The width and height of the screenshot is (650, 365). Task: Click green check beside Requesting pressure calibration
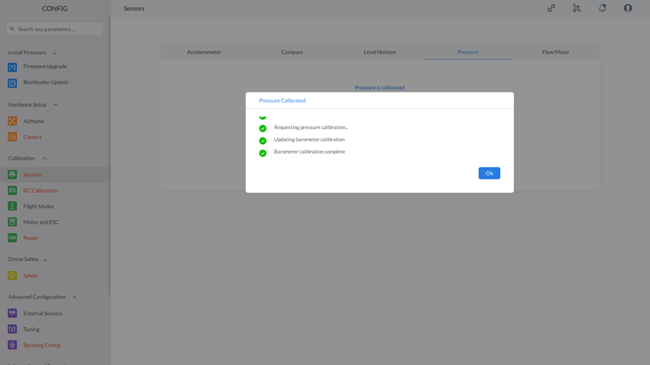(263, 128)
